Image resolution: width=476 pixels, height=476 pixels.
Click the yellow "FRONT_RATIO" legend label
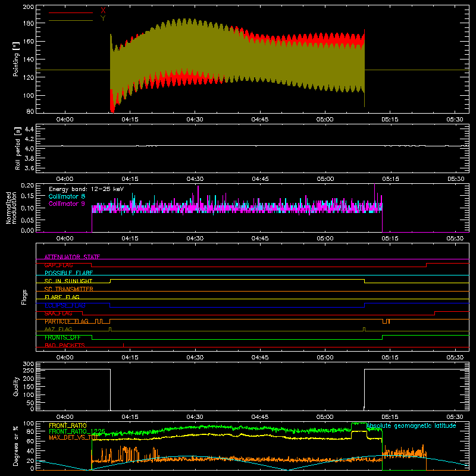68,425
